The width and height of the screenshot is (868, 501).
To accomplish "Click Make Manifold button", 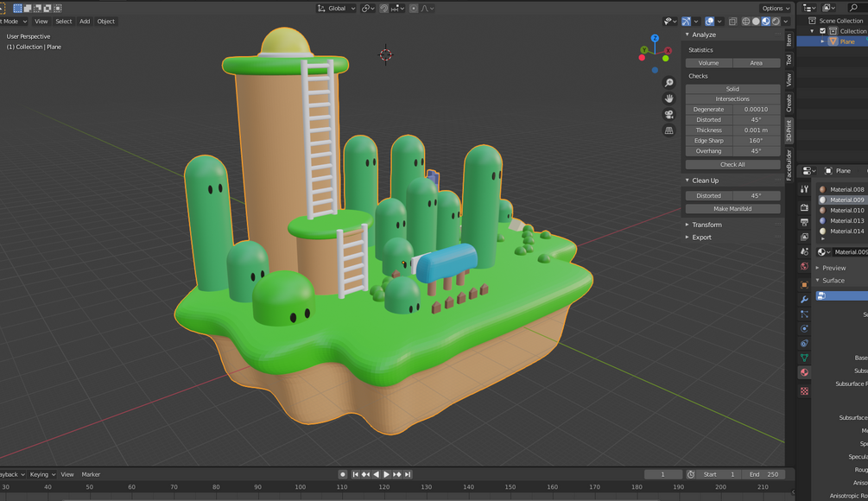I will (x=733, y=209).
